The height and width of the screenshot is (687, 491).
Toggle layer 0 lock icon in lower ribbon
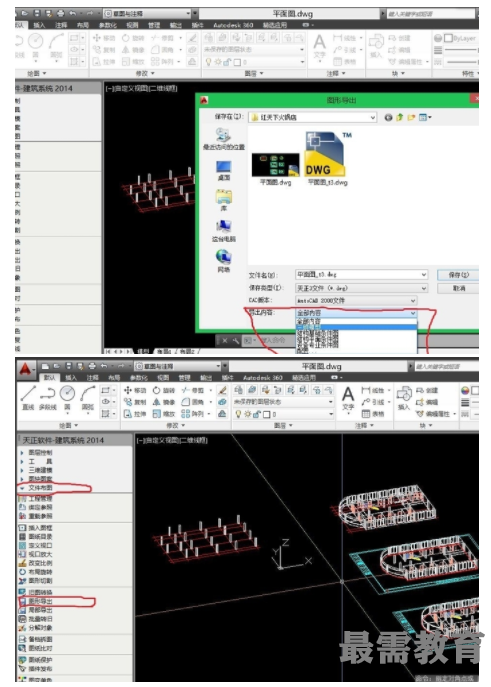point(257,414)
